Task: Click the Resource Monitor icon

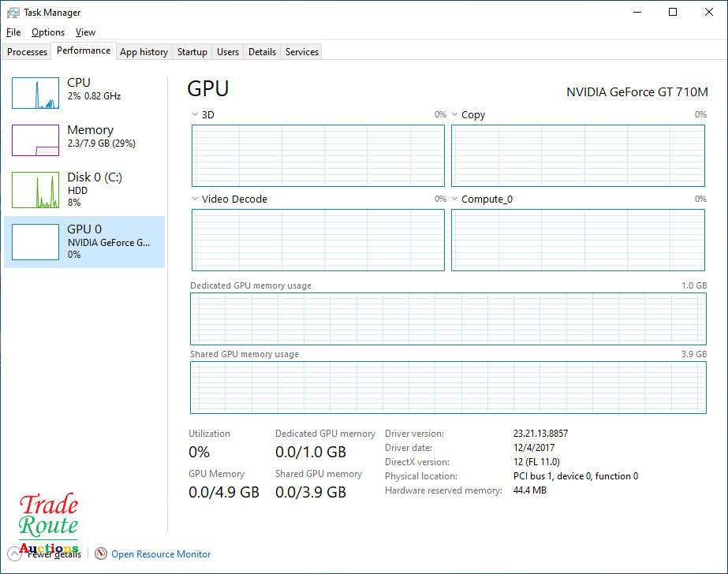Action: click(101, 553)
